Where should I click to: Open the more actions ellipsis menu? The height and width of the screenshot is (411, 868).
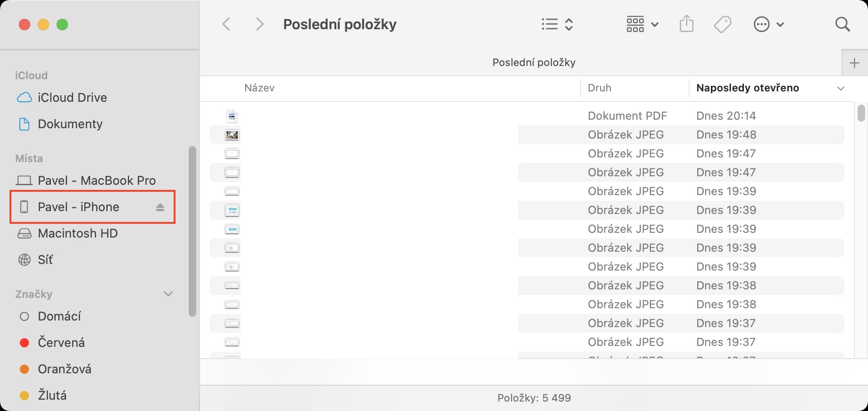(768, 24)
